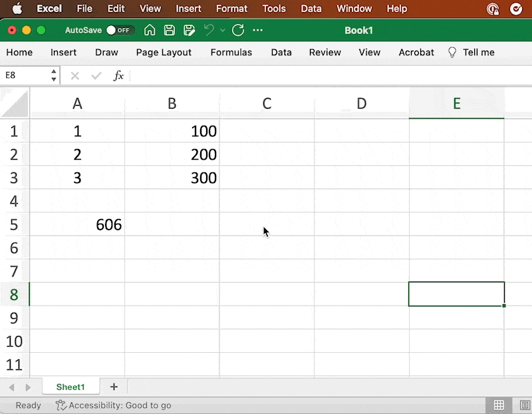
Task: Click the Save icon
Action: point(170,30)
